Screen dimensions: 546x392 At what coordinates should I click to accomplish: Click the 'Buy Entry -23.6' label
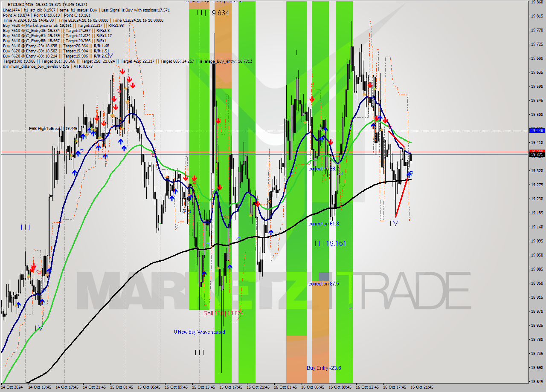324,368
